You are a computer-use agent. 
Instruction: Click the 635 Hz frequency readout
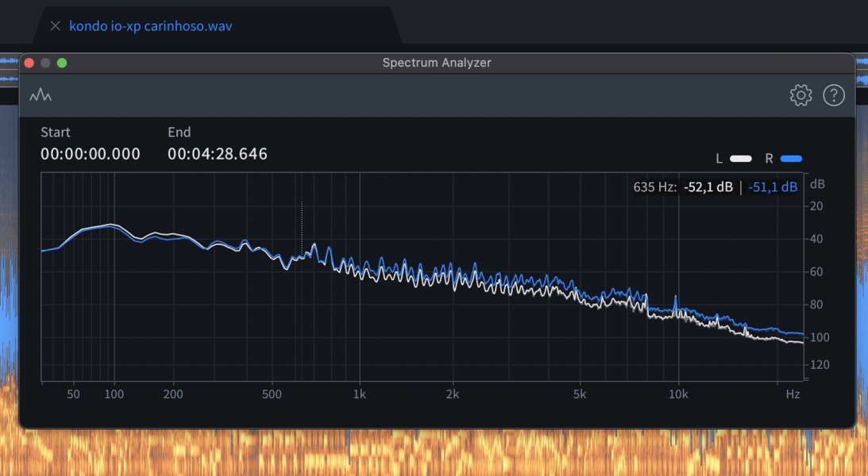655,187
